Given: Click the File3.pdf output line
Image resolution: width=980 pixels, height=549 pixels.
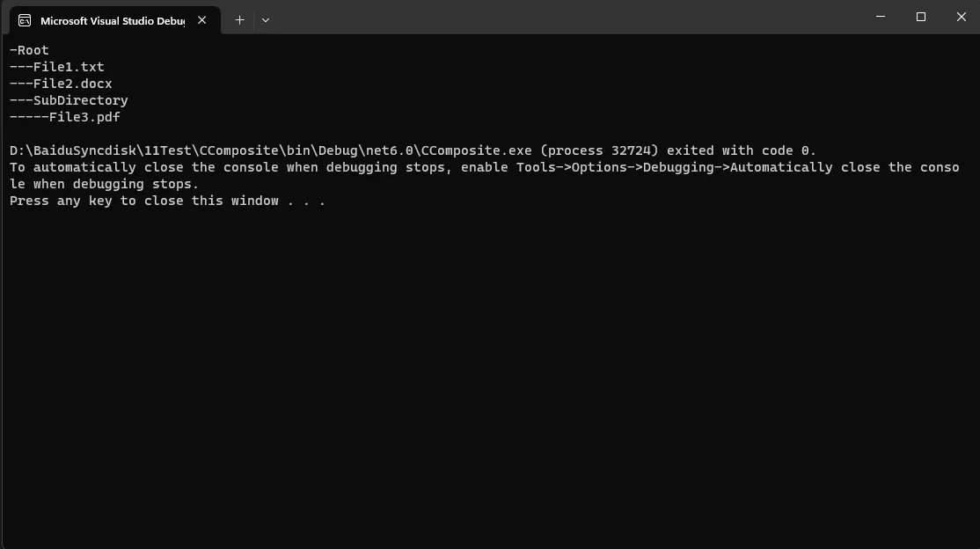Looking at the screenshot, I should click(x=64, y=118).
